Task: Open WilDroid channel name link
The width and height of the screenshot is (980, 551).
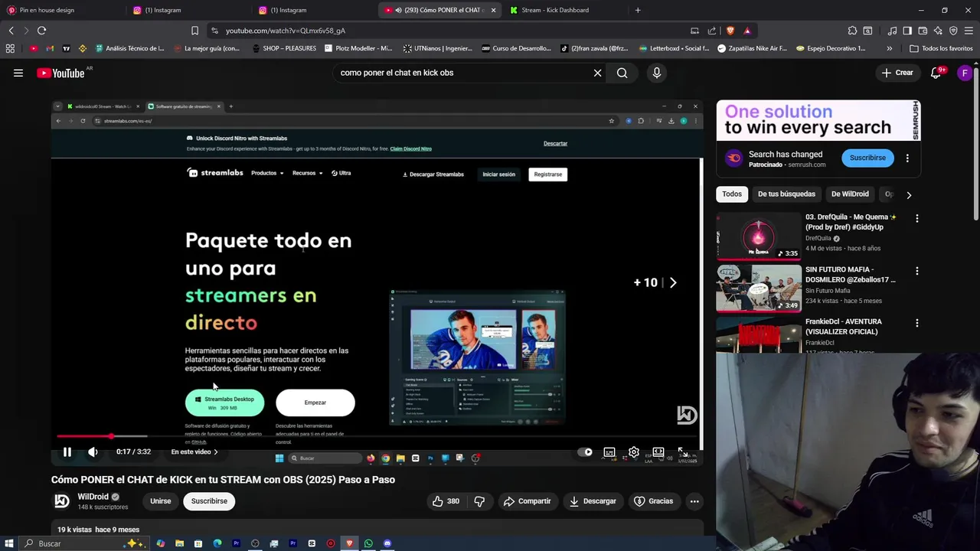Action: pyautogui.click(x=93, y=497)
